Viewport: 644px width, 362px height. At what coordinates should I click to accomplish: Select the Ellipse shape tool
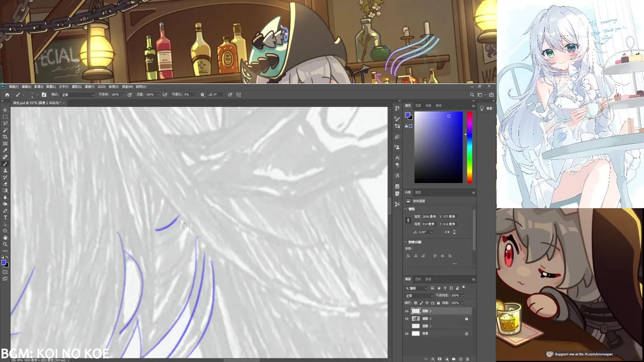[x=6, y=231]
